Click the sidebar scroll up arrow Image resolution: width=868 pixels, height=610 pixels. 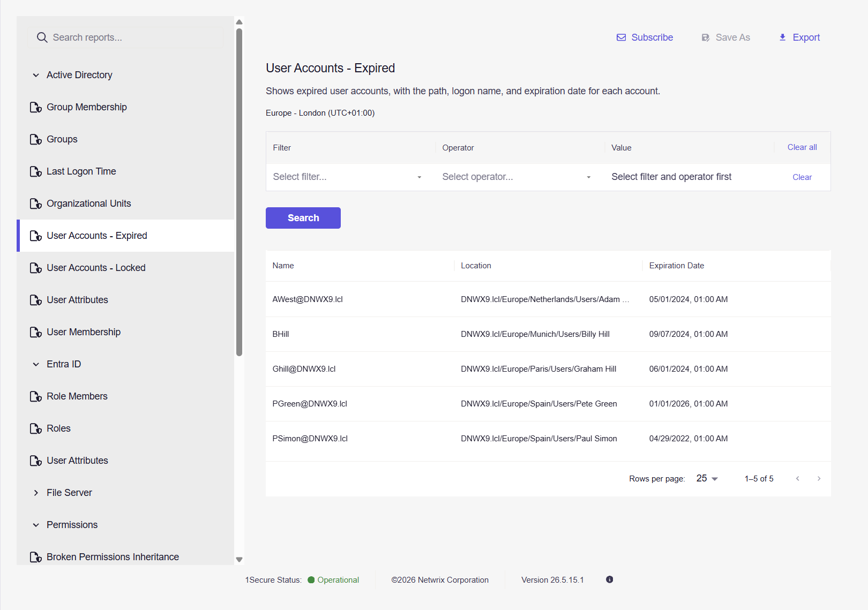click(x=239, y=22)
